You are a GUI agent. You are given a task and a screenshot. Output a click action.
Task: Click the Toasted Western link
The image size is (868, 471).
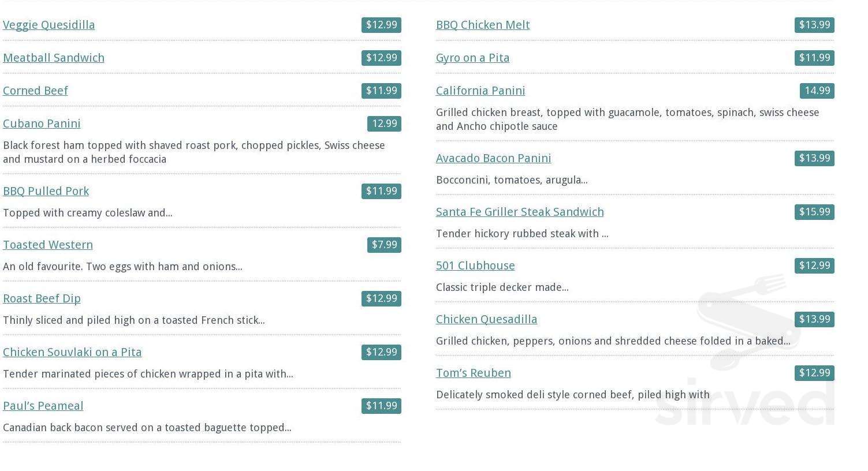(x=48, y=245)
